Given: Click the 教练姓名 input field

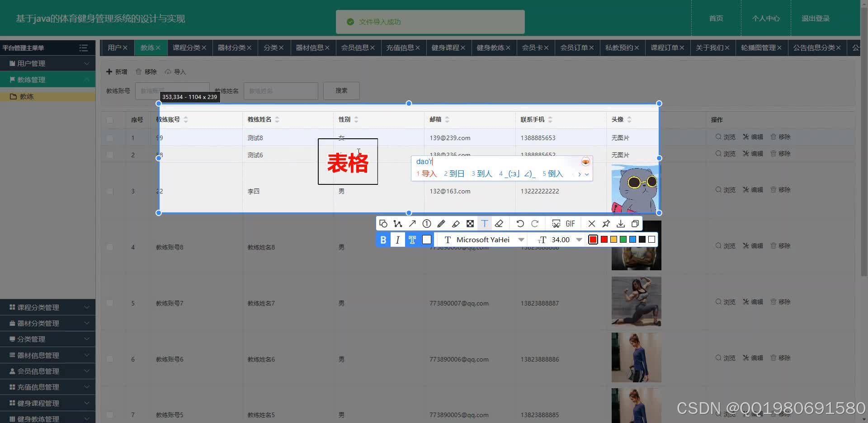Looking at the screenshot, I should click(x=280, y=90).
